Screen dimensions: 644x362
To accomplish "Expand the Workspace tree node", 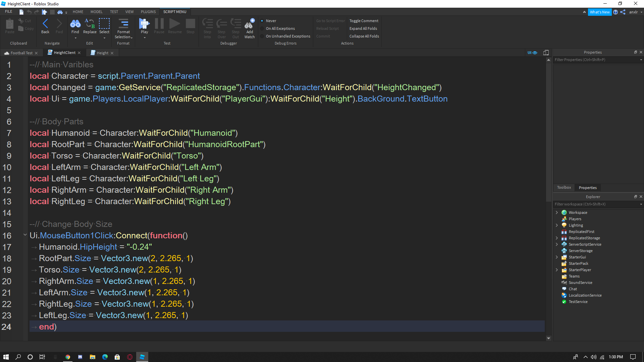I will (x=557, y=213).
